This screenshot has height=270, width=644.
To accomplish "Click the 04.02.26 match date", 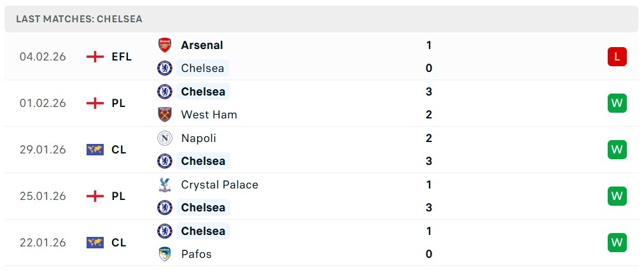I will (43, 57).
